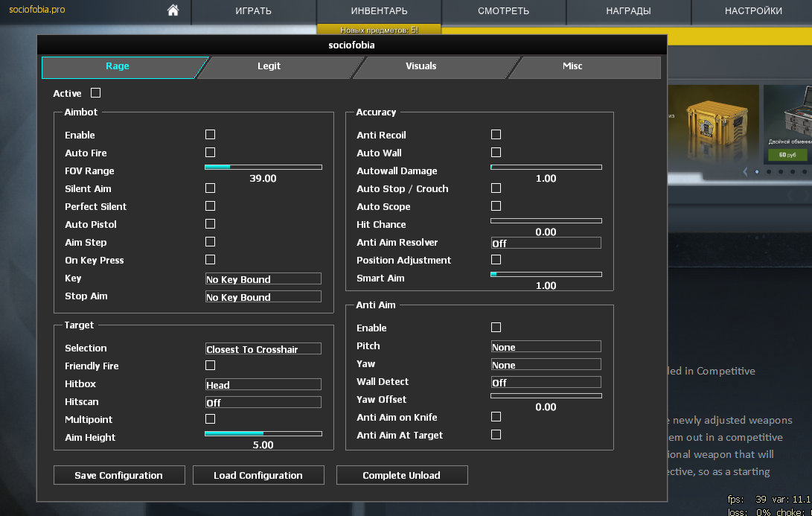Image resolution: width=812 pixels, height=516 pixels.
Task: Open the Hitbox dropdown set to Head
Action: 263,384
